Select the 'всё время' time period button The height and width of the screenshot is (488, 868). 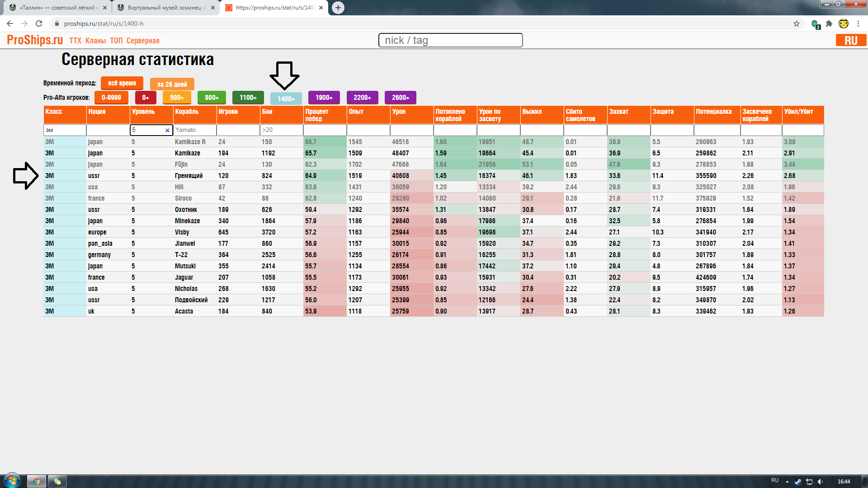pos(122,83)
